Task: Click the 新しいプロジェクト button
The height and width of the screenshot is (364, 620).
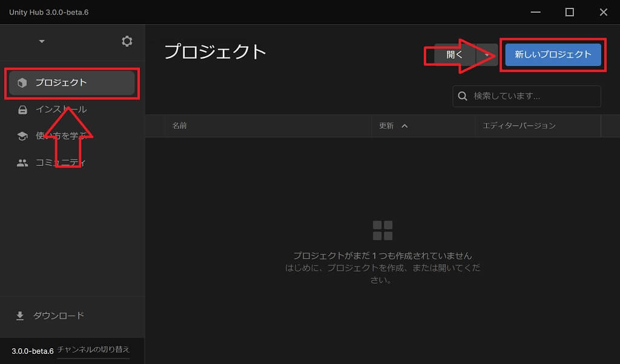Action: coord(553,54)
